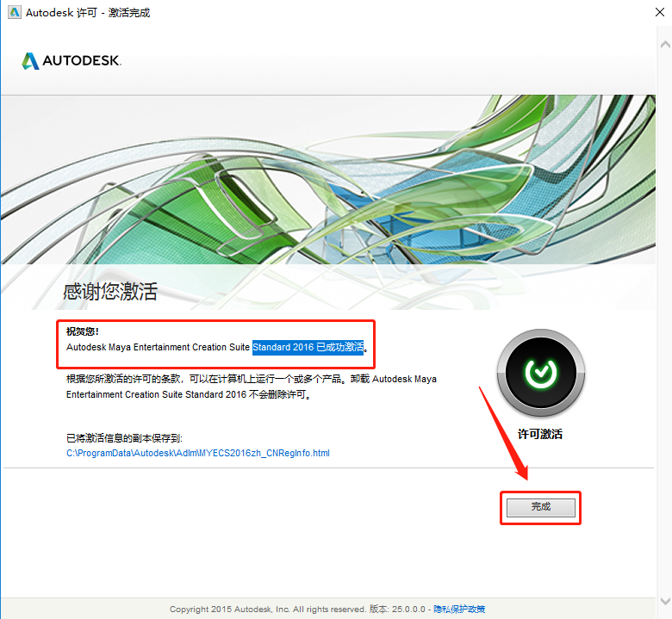This screenshot has width=672, height=619.
Task: Open the 隐私保护政策 privacy policy link
Action: (459, 610)
